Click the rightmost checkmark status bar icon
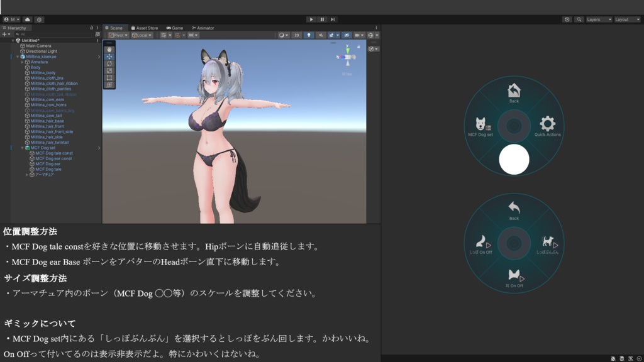644x362 pixels. point(640,359)
